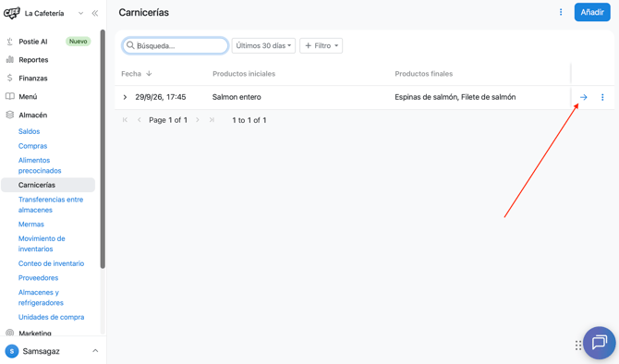Open the blue arrow for the Salmon entero row
The height and width of the screenshot is (364, 619).
click(x=584, y=97)
